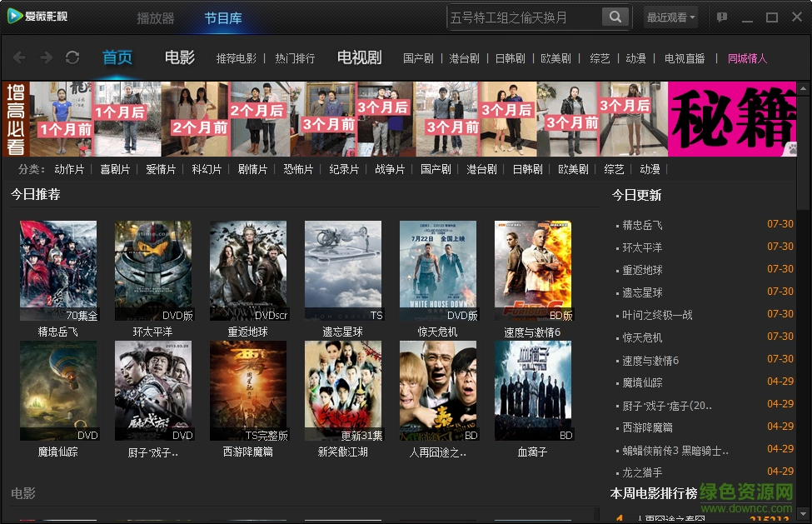The height and width of the screenshot is (524, 812).
Task: Open the 血滴子 poster thumbnail
Action: click(533, 391)
